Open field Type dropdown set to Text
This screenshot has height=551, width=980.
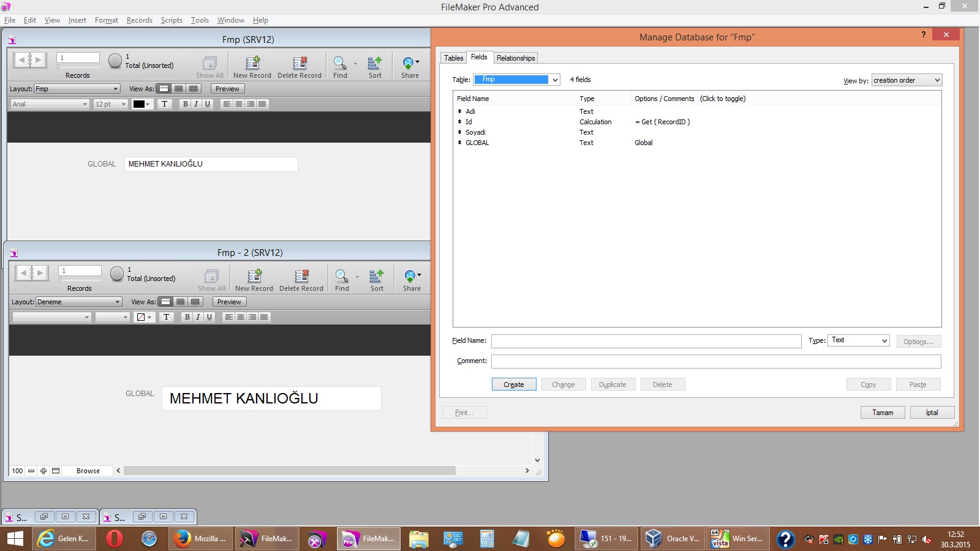pyautogui.click(x=859, y=340)
